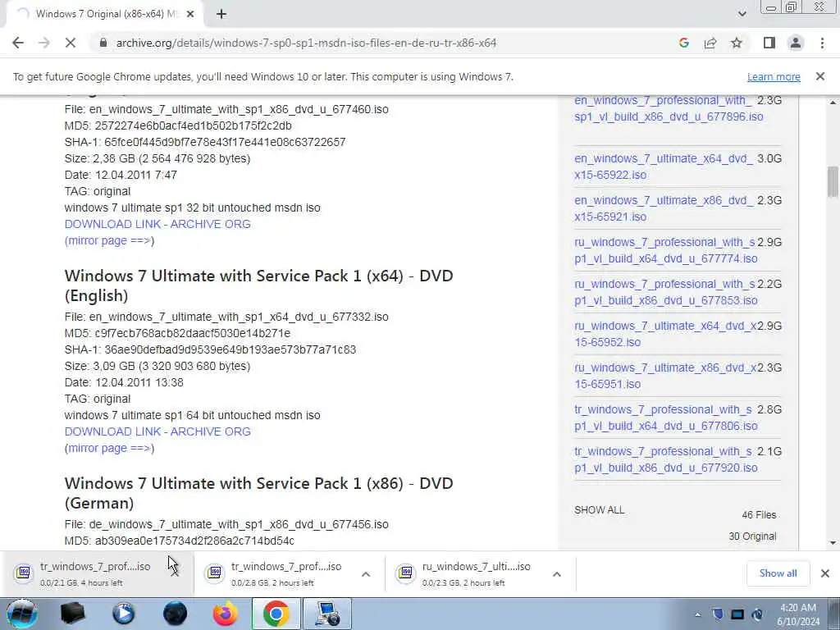The height and width of the screenshot is (630, 840).
Task: Stop loading the current page
Action: point(71,43)
